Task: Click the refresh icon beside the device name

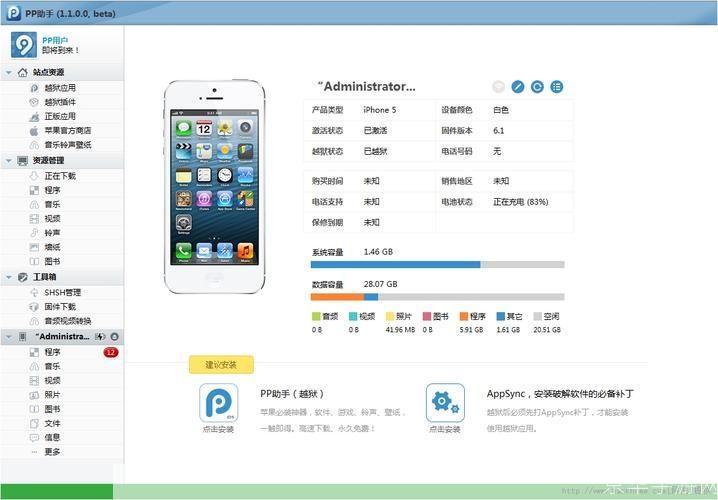Action: (x=537, y=87)
